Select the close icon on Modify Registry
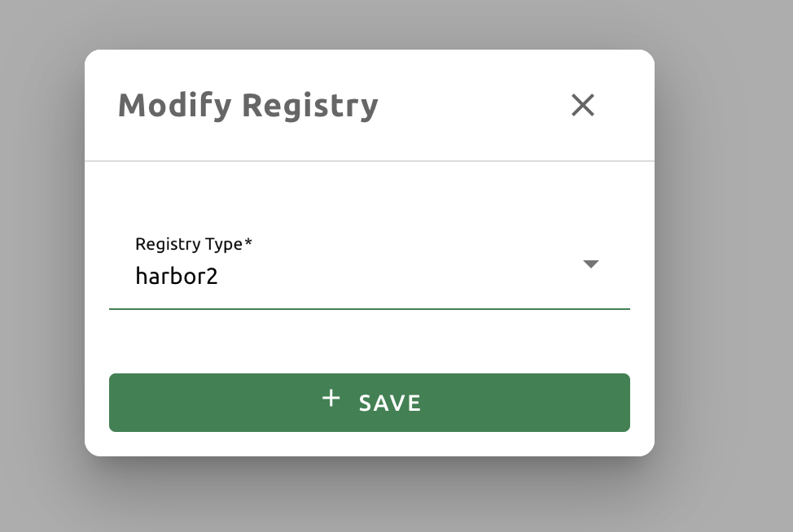 583,106
